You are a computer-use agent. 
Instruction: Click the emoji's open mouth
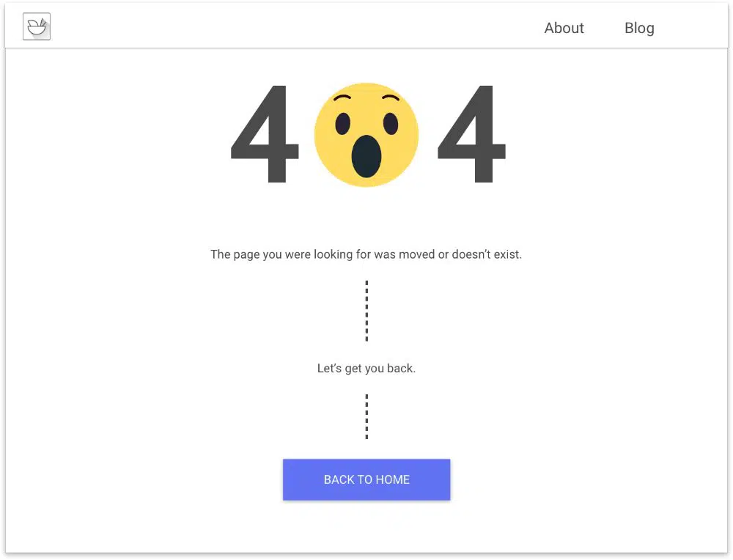pos(366,156)
